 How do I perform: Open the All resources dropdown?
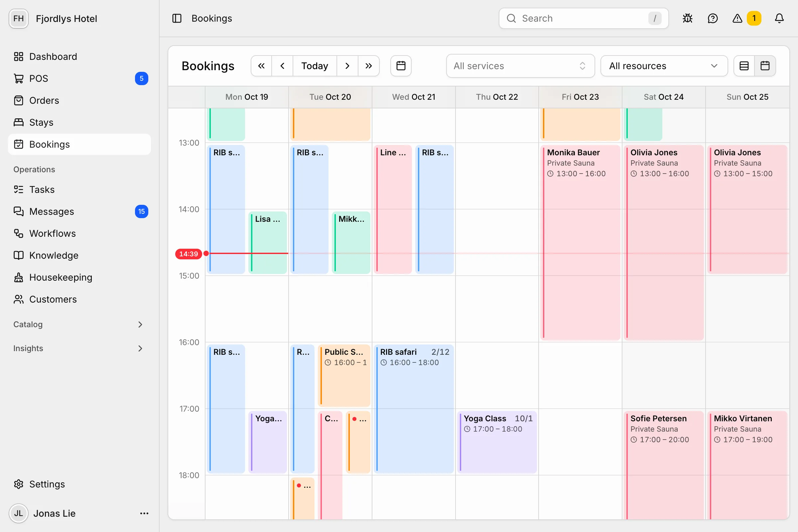(664, 66)
